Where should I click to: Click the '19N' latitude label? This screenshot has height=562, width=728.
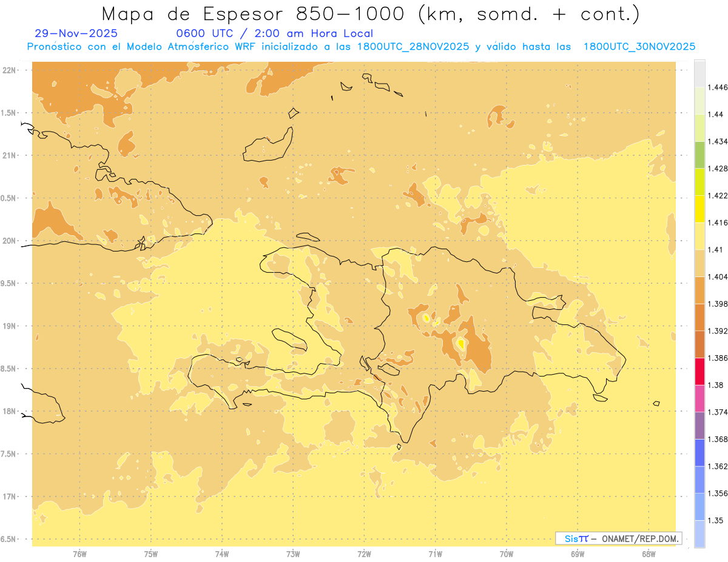coord(8,326)
